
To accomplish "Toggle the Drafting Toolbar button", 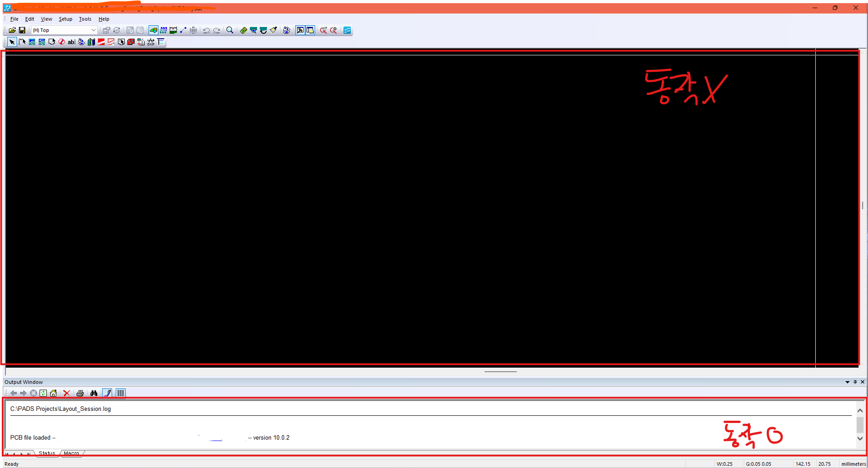I will [300, 30].
